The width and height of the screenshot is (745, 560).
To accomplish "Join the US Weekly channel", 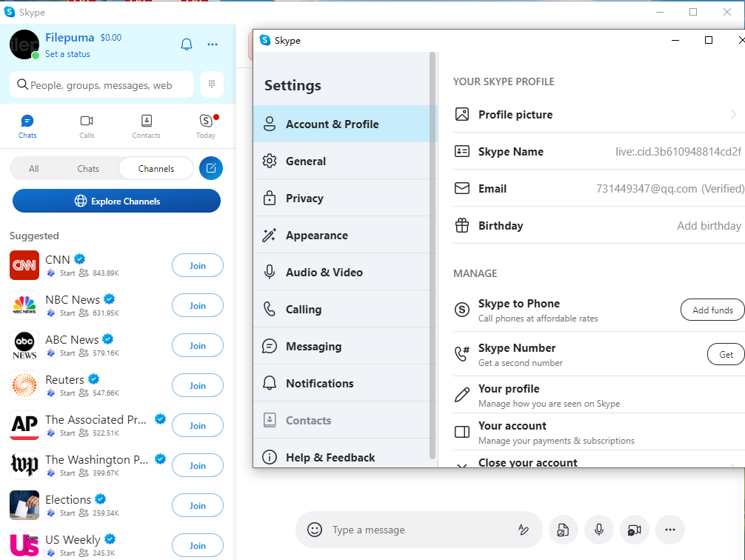I will click(198, 544).
